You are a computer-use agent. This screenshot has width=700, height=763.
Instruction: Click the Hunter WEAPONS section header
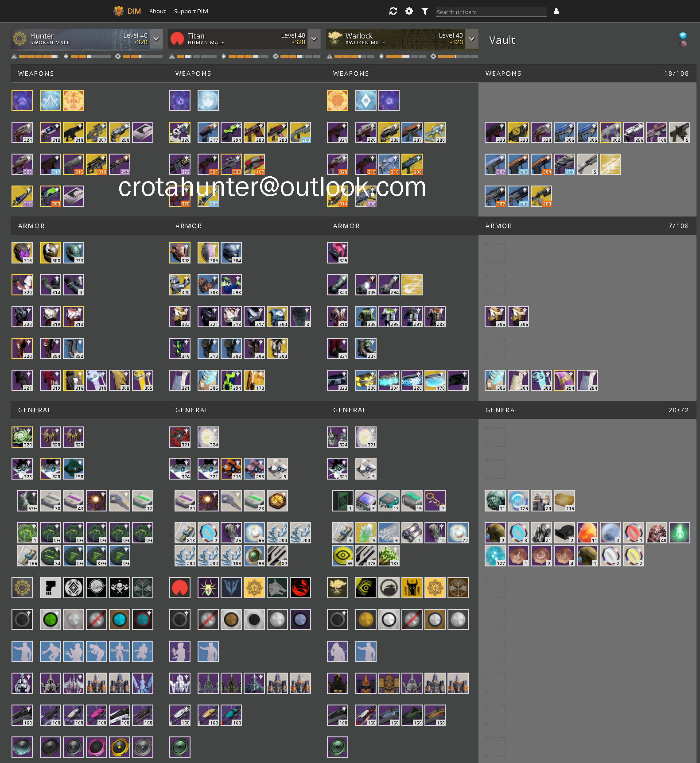(x=36, y=74)
